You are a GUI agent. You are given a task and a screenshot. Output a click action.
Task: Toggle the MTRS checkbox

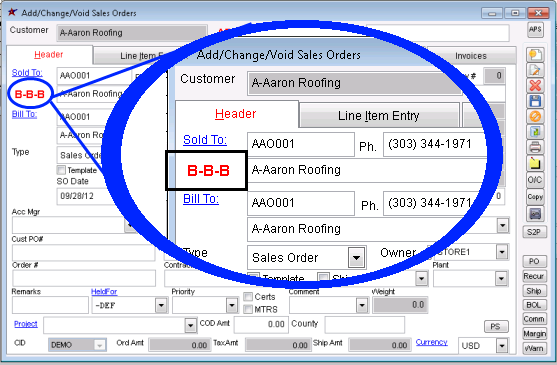pyautogui.click(x=248, y=309)
